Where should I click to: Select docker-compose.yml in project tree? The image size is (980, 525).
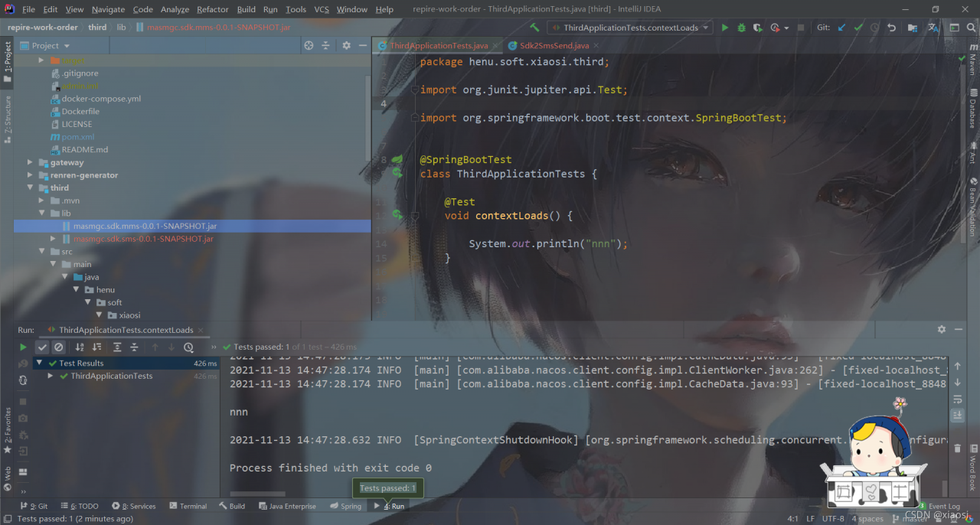point(101,99)
